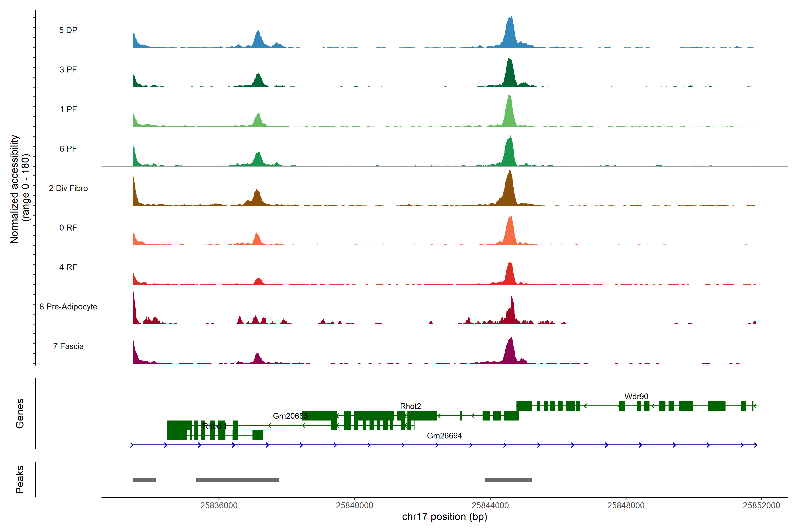Click the Peaks panel label

20,479
